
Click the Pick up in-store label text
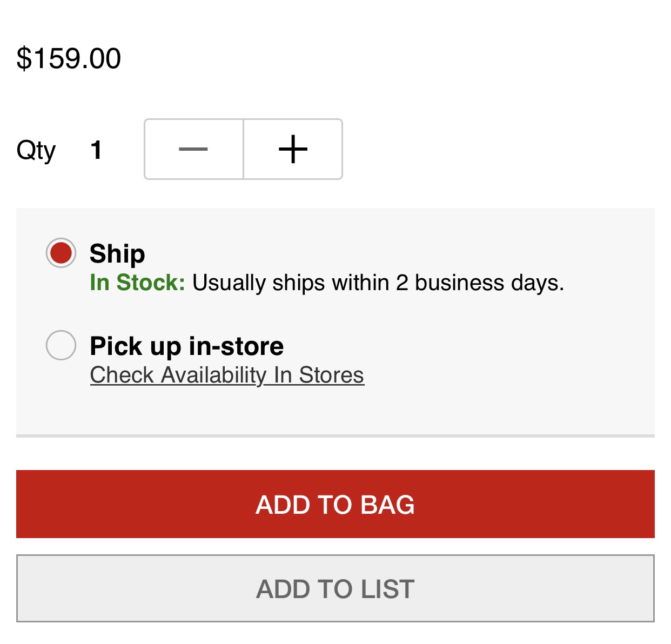[186, 346]
